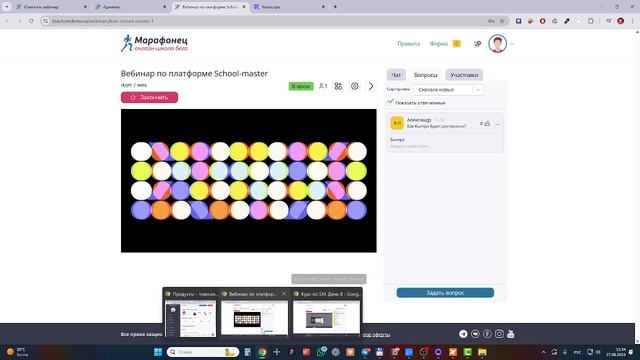Open the Windows Start menu
This screenshot has width=640, height=360.
tap(158, 352)
